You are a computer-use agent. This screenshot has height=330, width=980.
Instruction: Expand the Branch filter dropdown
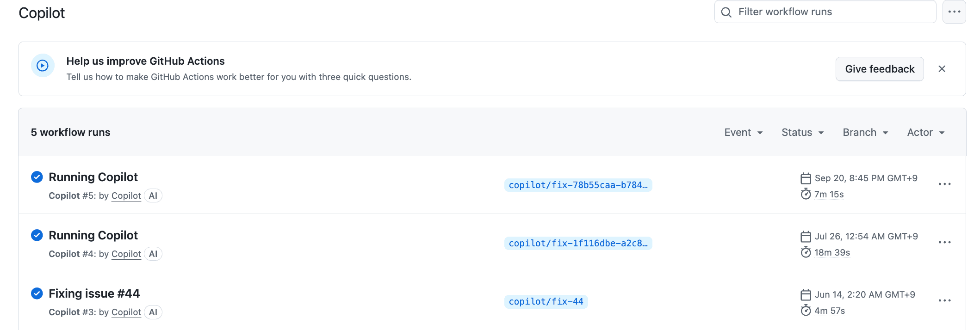[865, 132]
